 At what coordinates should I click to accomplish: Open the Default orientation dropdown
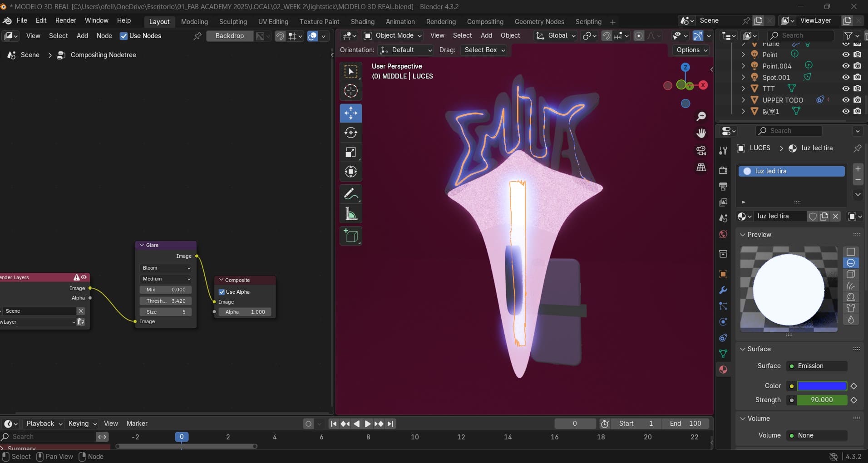[406, 50]
